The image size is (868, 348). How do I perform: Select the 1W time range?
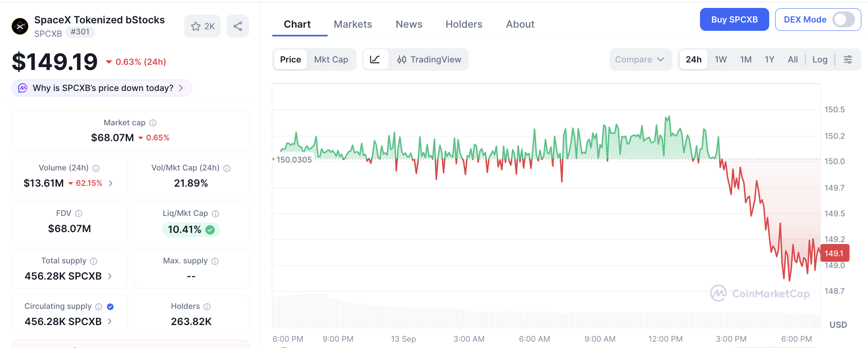click(721, 60)
